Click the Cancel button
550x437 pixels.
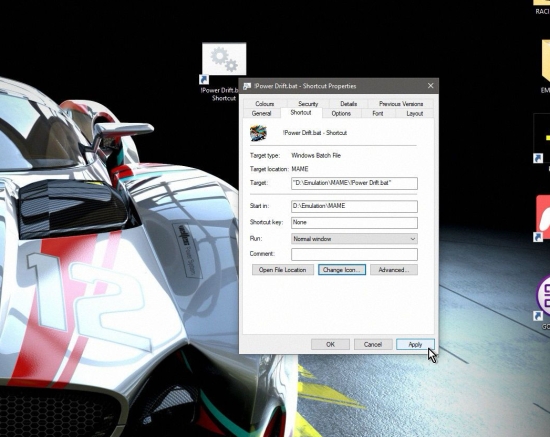tap(373, 344)
